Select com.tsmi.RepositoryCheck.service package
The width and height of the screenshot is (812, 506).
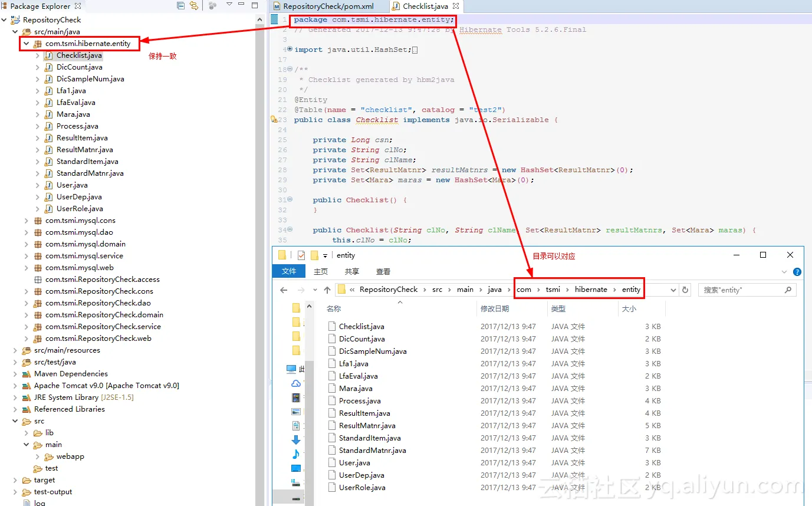tap(103, 327)
